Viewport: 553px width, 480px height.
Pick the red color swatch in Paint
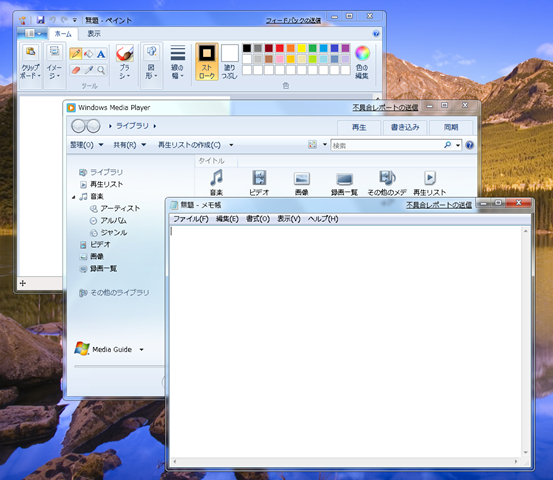coord(280,48)
